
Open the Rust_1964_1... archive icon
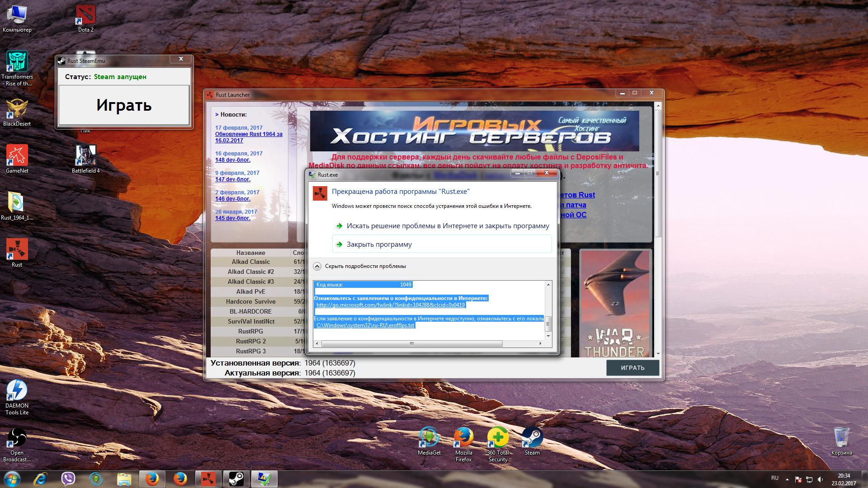coord(17,206)
